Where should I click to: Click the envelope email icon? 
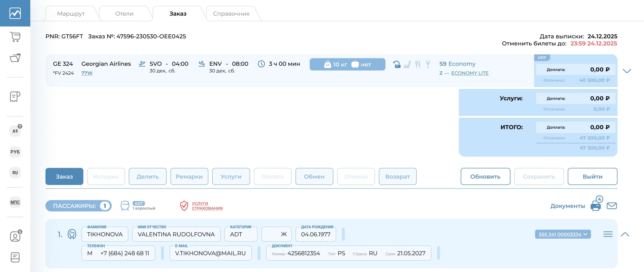(x=611, y=206)
